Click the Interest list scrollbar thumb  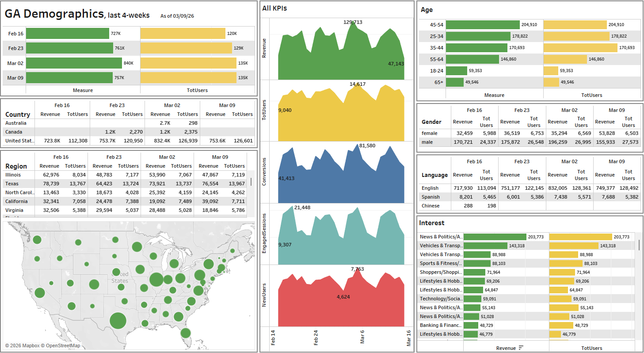639,245
